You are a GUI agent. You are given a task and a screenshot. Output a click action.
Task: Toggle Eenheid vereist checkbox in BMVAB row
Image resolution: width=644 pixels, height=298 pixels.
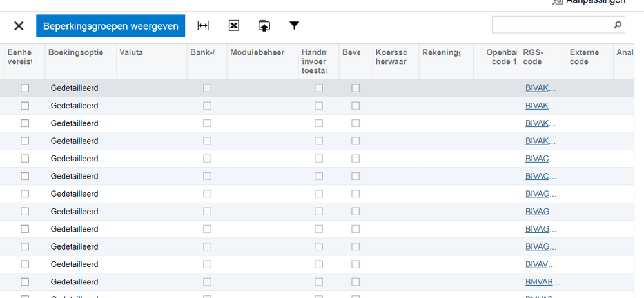tap(25, 282)
